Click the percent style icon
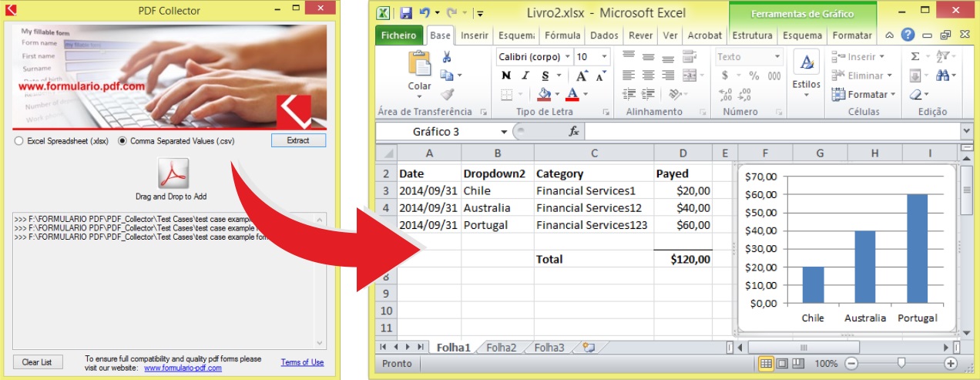This screenshot has height=380, width=980. point(754,76)
